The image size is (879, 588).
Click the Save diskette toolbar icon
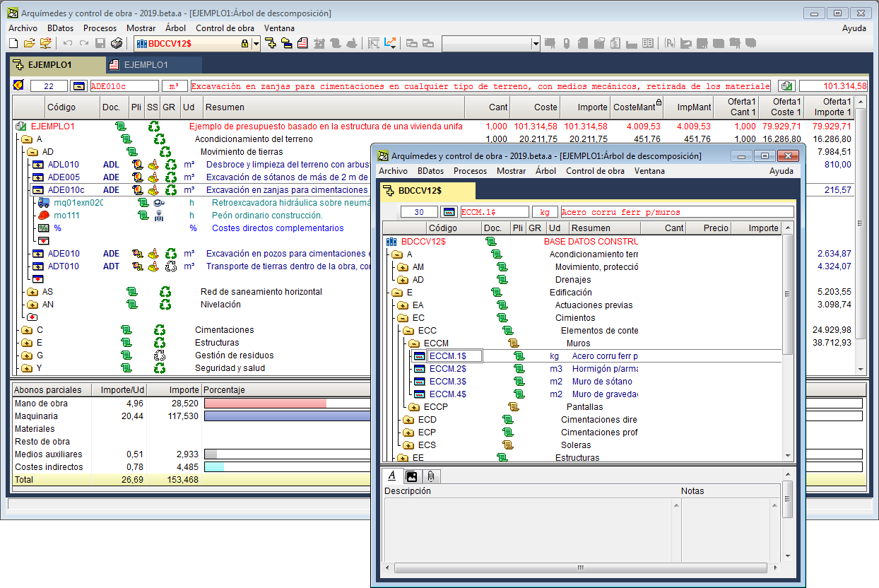[x=100, y=44]
